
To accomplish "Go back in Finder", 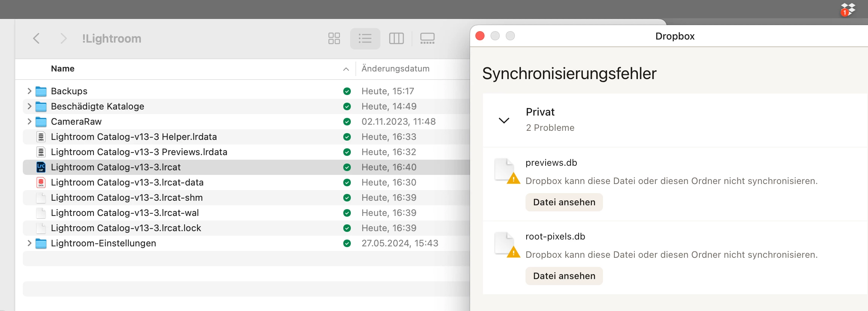I will [36, 38].
